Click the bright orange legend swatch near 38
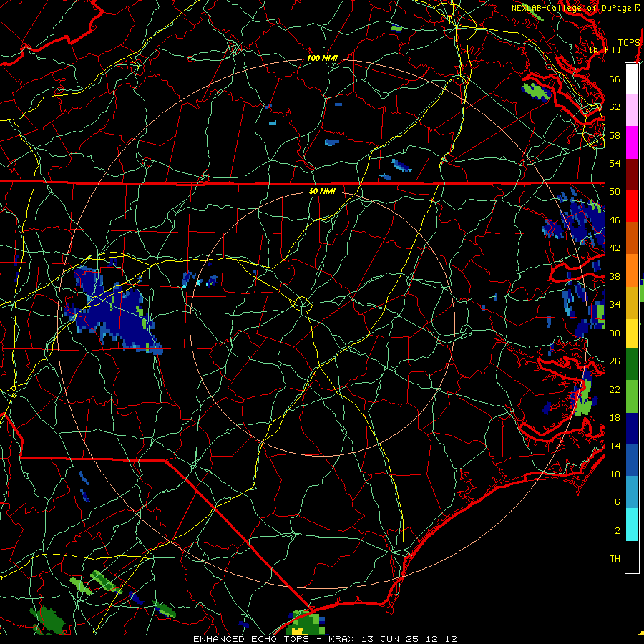 pyautogui.click(x=632, y=270)
